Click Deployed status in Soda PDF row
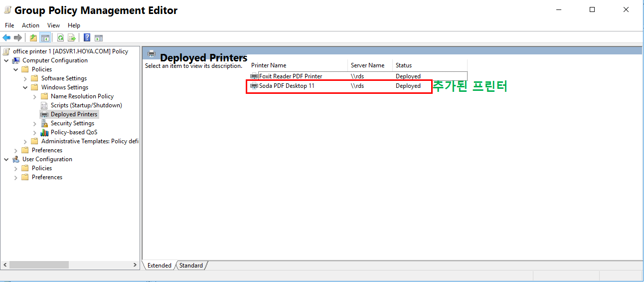 pyautogui.click(x=408, y=86)
